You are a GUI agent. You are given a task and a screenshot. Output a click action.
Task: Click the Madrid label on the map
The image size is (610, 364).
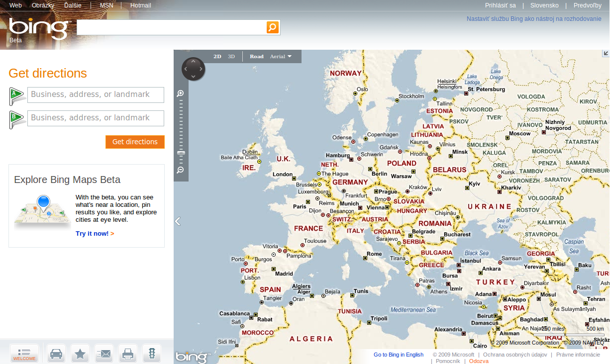[x=284, y=274]
